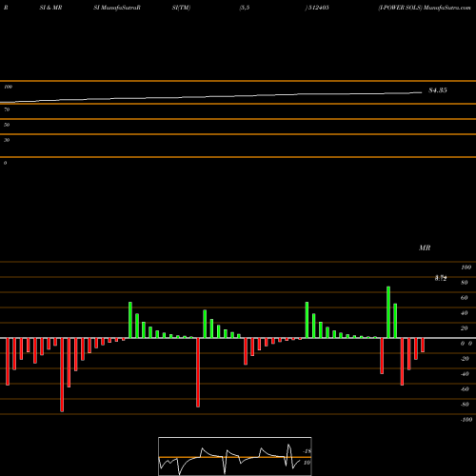Click the 'SI & MR' header label
The height and width of the screenshot is (476, 476).
(50, 8)
